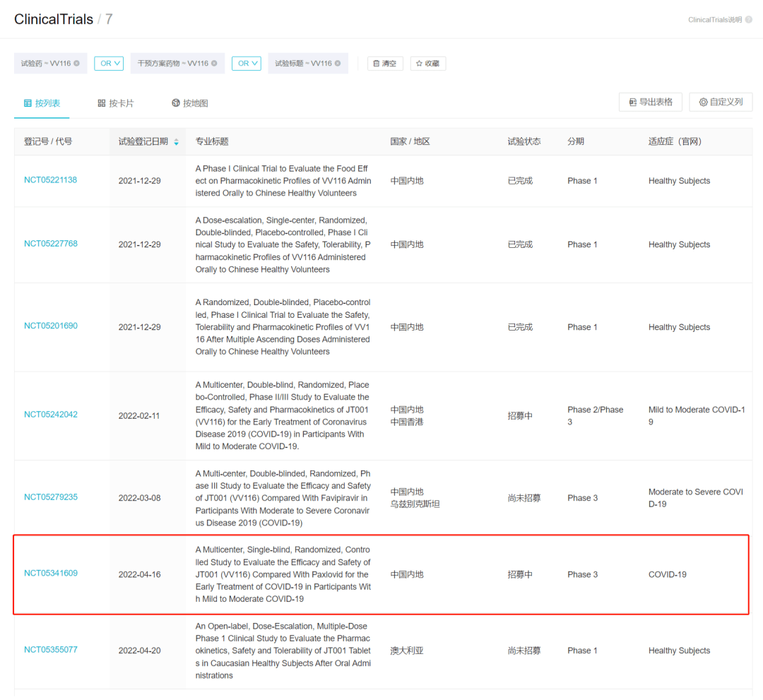This screenshot has height=700, width=763.
Task: Remove the 干预方案药物 VV116 filter tag
Action: tap(214, 64)
